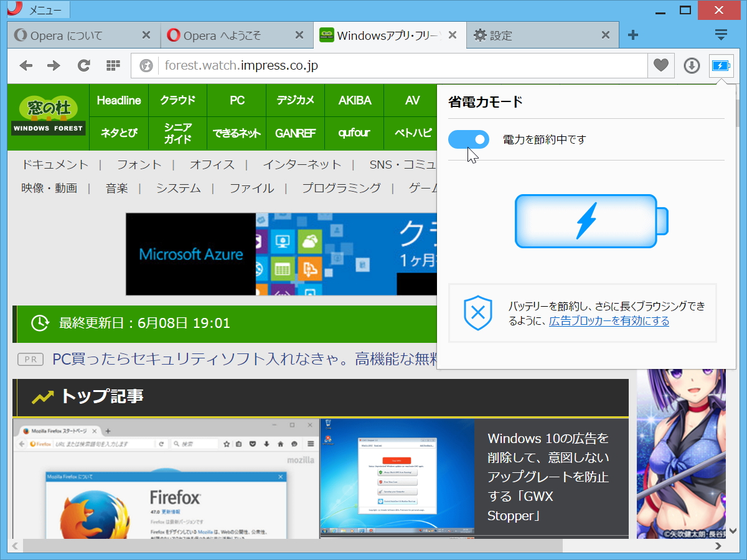Open the AKIBA navigation item

[354, 100]
